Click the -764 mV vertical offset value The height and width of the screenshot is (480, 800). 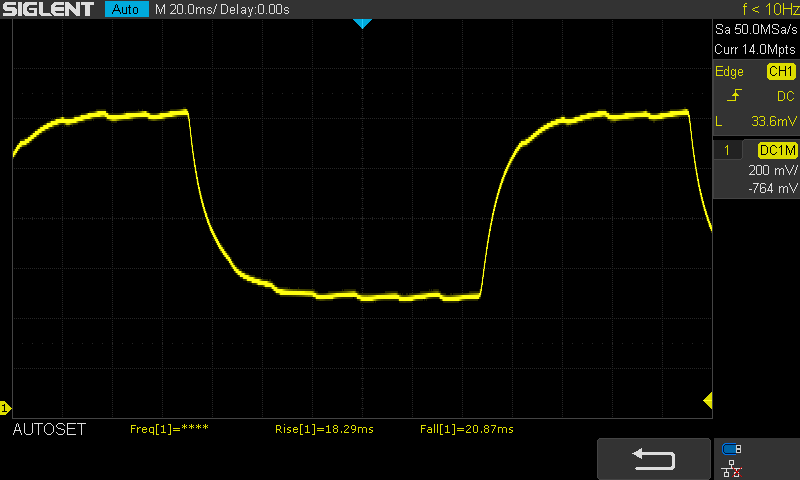772,188
